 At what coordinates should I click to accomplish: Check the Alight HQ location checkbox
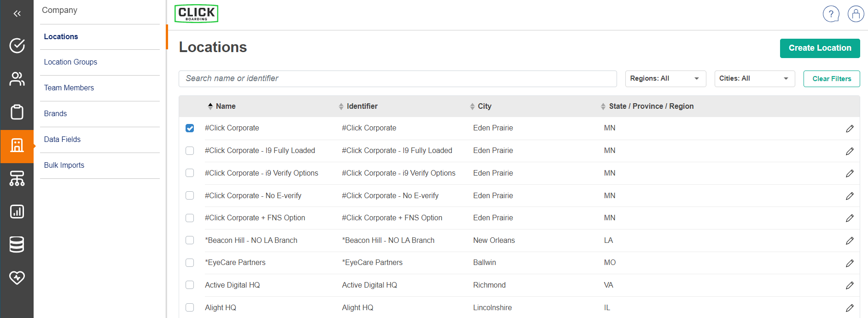click(190, 307)
